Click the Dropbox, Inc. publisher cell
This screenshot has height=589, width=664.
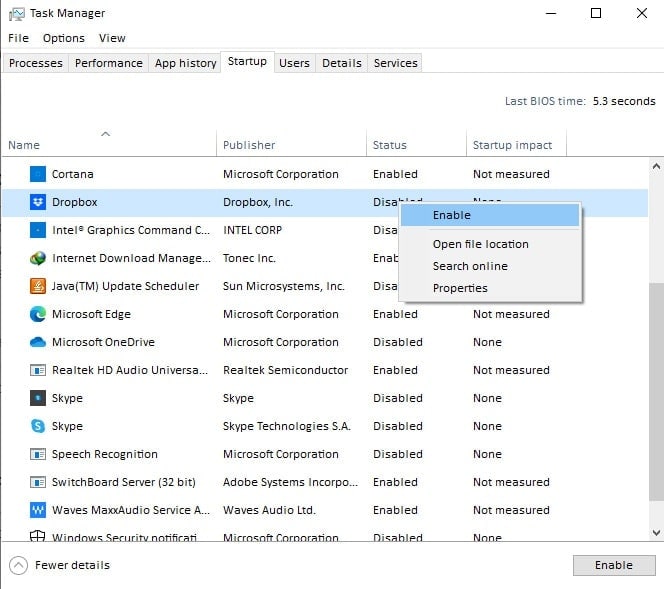(x=258, y=202)
